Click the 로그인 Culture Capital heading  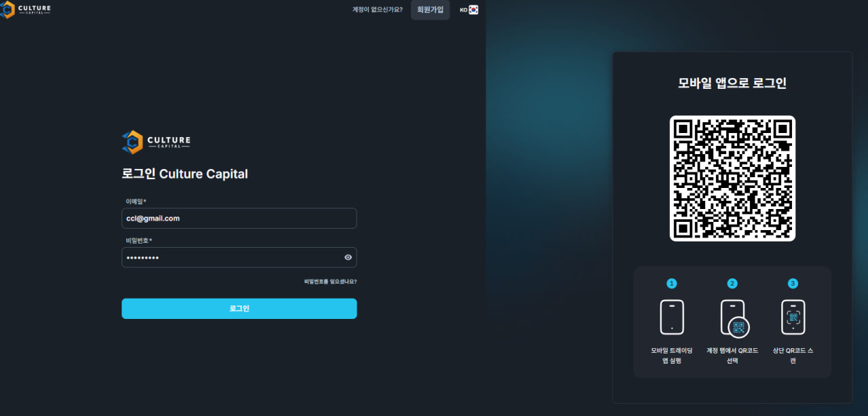184,174
